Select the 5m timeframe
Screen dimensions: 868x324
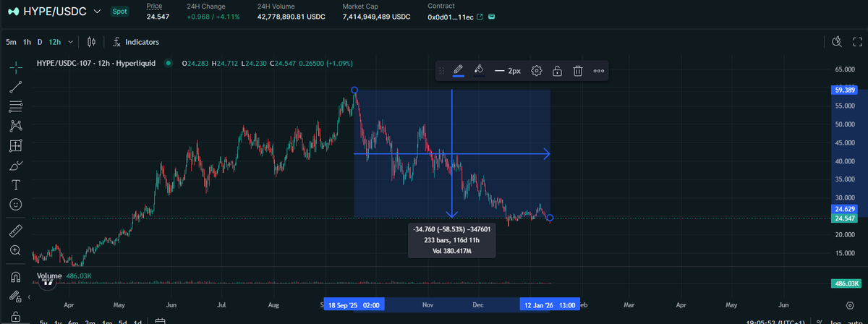coord(11,42)
